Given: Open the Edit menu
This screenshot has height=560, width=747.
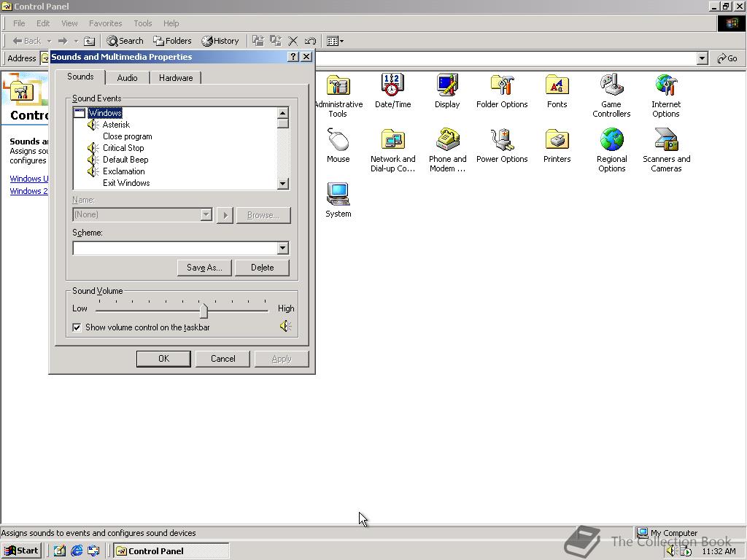Looking at the screenshot, I should pyautogui.click(x=43, y=23).
